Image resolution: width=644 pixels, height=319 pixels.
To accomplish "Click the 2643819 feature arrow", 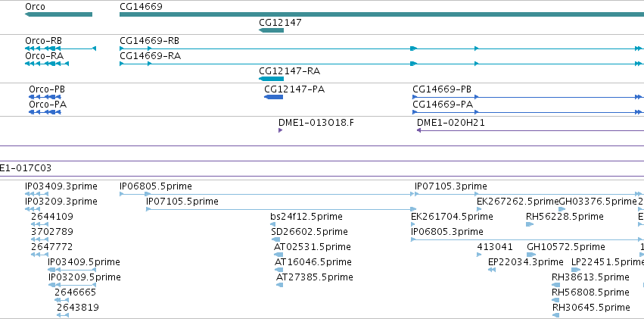I will point(63,315).
